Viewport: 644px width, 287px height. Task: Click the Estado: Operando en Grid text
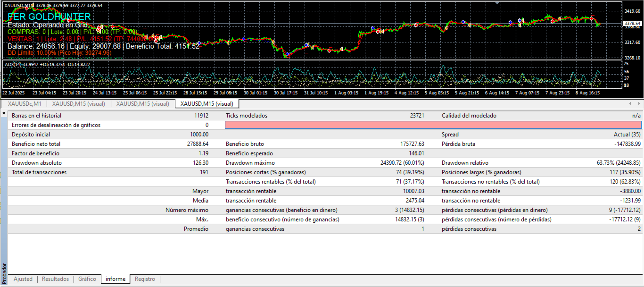tap(48, 25)
